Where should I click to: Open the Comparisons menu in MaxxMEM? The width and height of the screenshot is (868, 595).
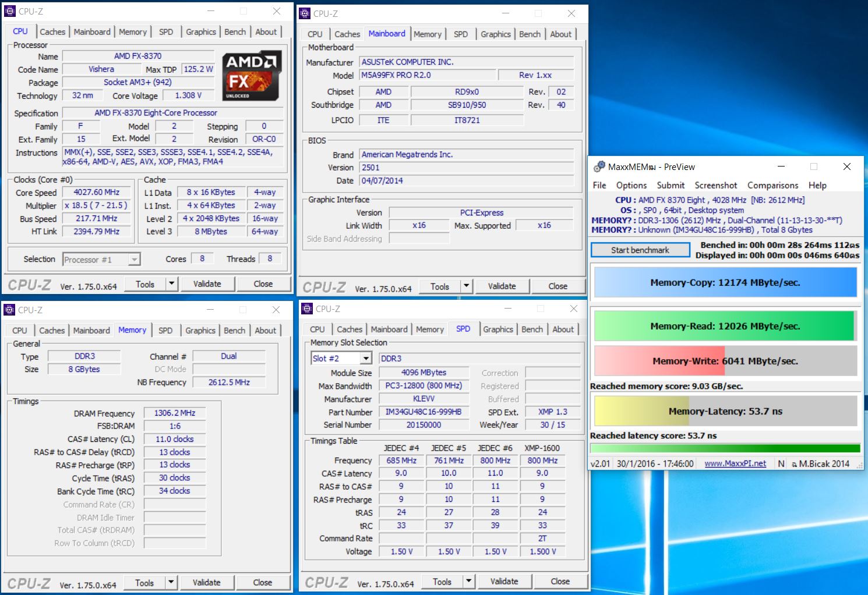coord(772,185)
